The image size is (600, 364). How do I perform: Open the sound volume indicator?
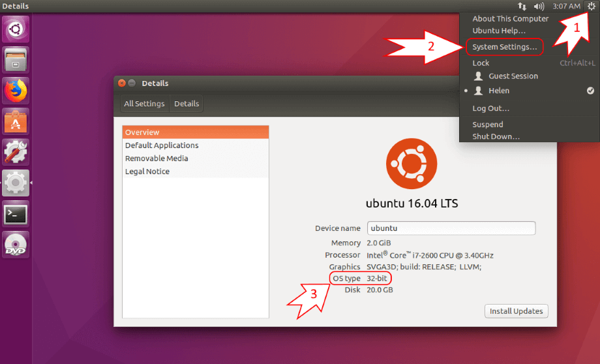(539, 7)
